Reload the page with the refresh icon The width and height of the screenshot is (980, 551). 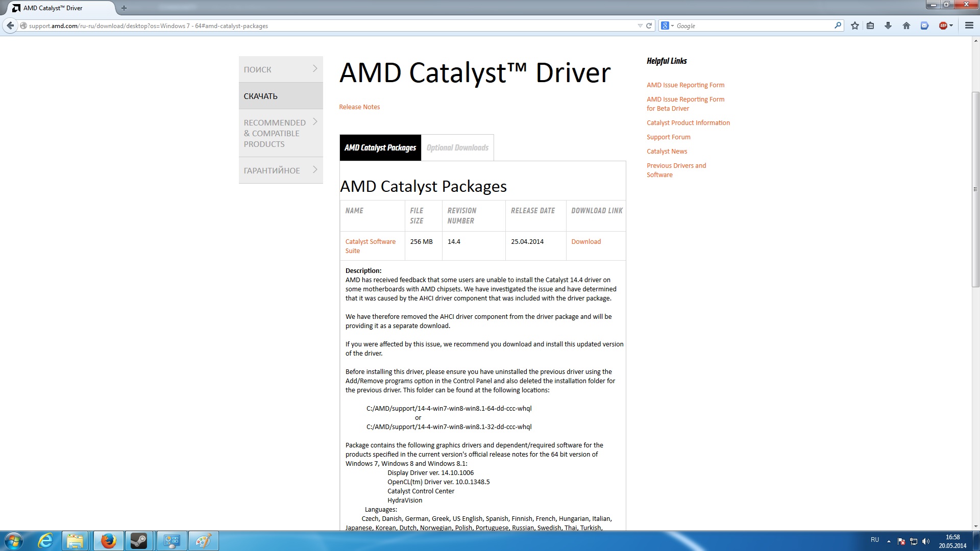pos(649,26)
